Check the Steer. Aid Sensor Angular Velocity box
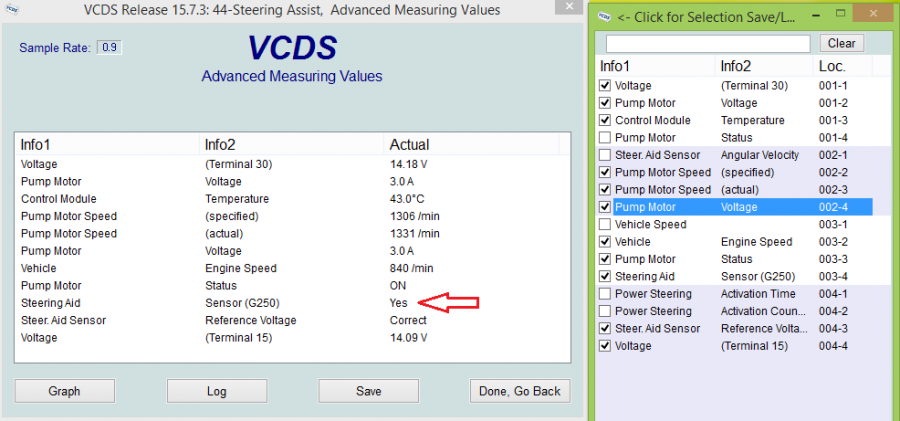This screenshot has height=421, width=900. (604, 155)
